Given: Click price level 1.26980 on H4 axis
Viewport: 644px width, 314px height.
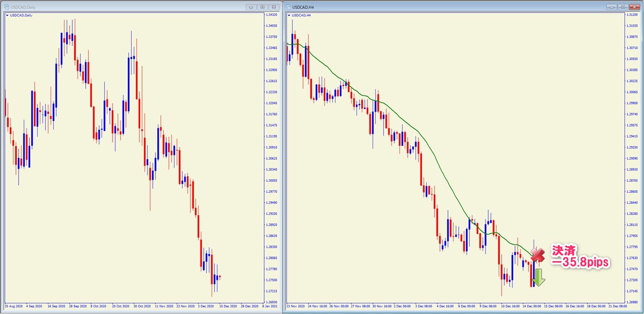Looking at the screenshot, I should (x=632, y=302).
